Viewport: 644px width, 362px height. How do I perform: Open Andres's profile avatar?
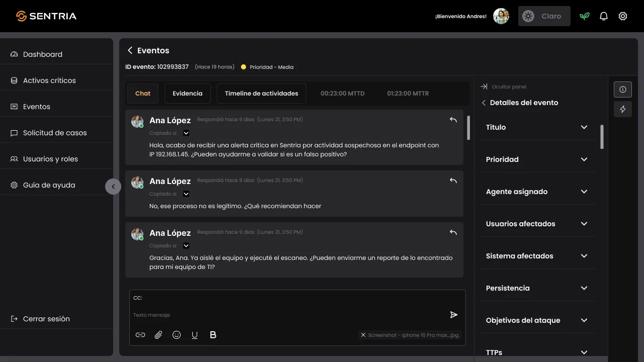tap(501, 16)
